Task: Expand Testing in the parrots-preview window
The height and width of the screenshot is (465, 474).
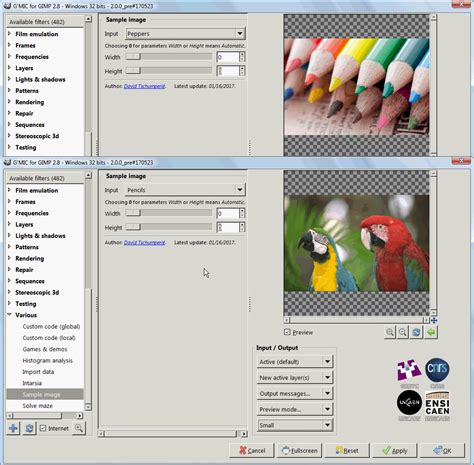Action: tap(9, 303)
